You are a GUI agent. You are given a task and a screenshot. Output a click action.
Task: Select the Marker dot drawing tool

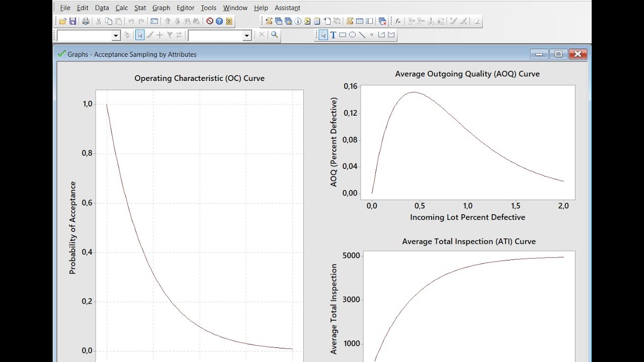click(x=372, y=35)
